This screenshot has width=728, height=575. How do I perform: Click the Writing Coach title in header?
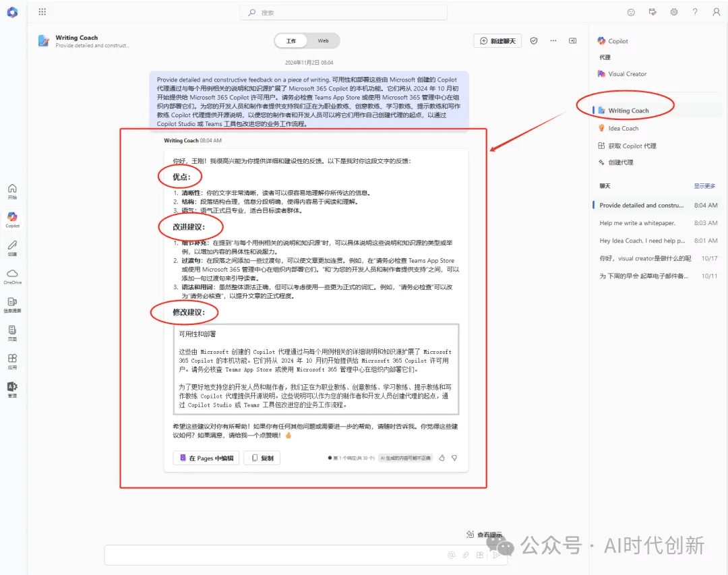77,38
